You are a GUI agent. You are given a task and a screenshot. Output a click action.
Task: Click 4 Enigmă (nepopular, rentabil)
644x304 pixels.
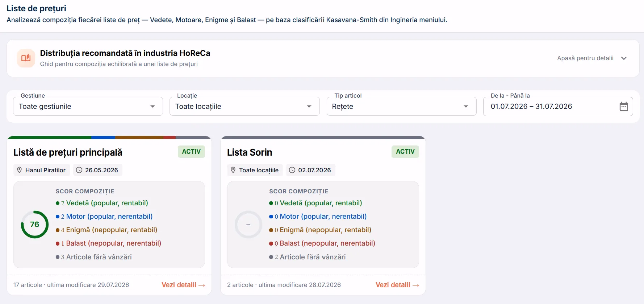point(106,230)
